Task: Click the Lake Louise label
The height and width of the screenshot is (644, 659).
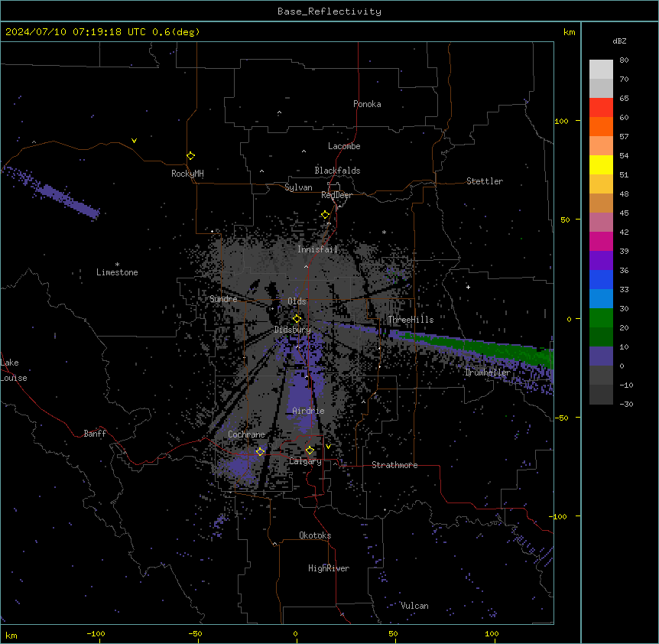Action: [x=14, y=370]
